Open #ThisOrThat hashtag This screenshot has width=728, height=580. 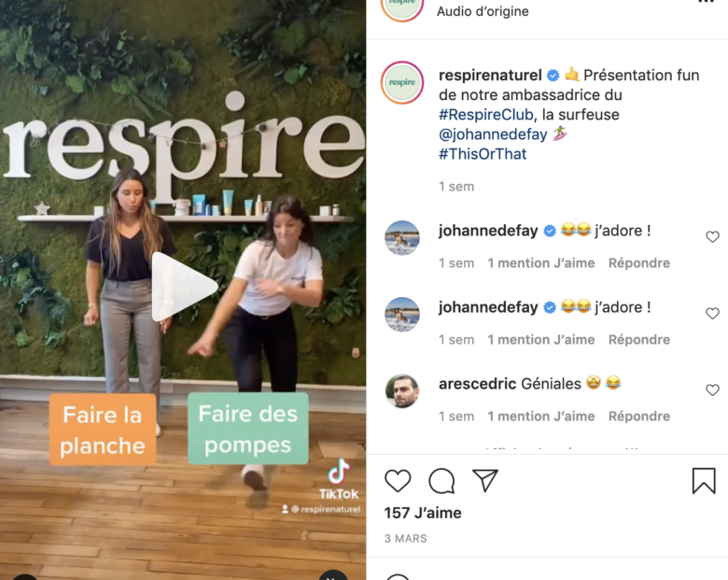point(483,154)
